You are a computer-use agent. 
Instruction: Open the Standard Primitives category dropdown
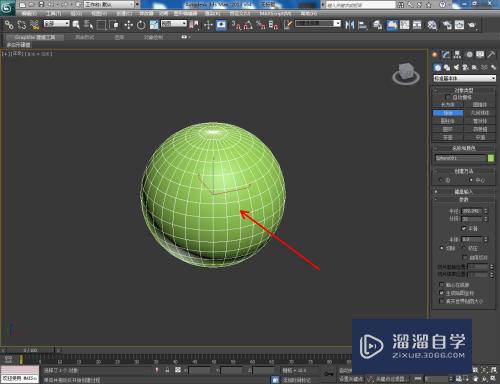click(464, 78)
